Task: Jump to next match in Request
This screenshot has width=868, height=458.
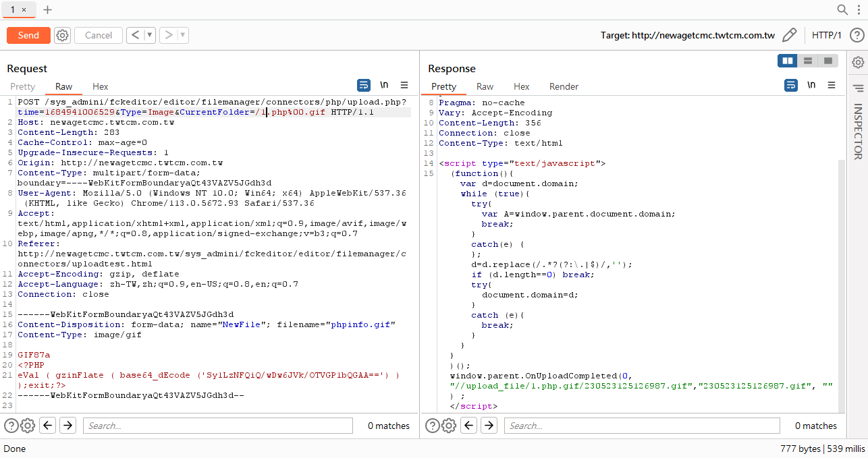Action: point(67,425)
